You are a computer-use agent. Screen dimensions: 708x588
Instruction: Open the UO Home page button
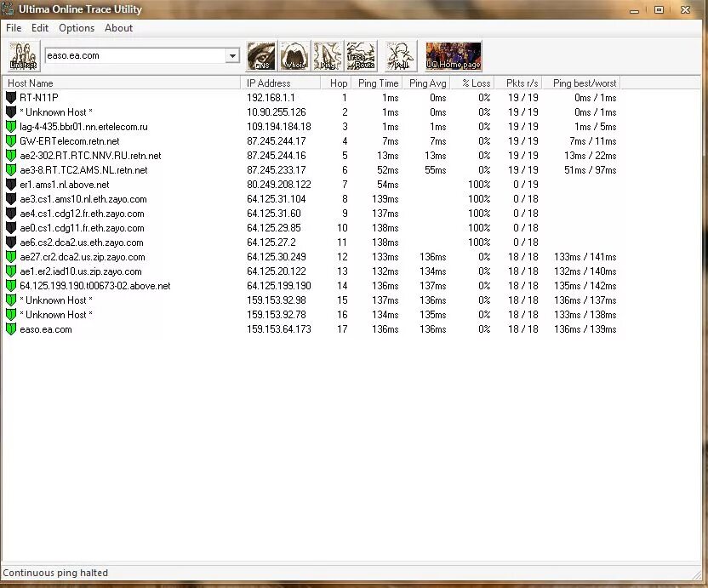pyautogui.click(x=454, y=56)
